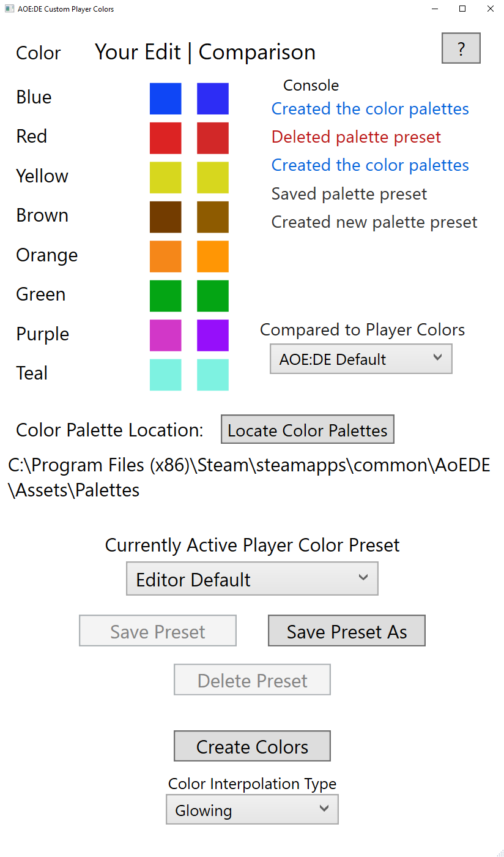This screenshot has height=857, width=504.
Task: Click the "Created the color palettes" console message
Action: pos(369,108)
